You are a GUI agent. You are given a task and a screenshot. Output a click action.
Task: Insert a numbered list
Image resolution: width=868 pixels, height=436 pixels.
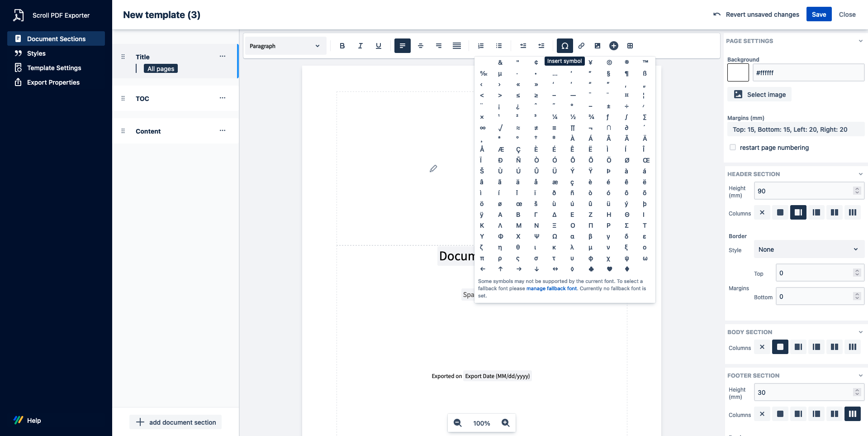(x=480, y=46)
